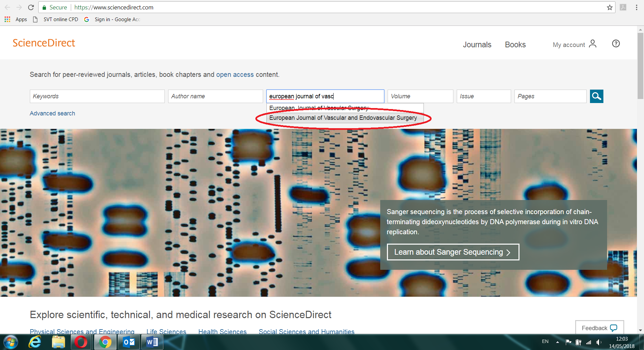
Task: Reload the page using refresh icon
Action: point(31,7)
